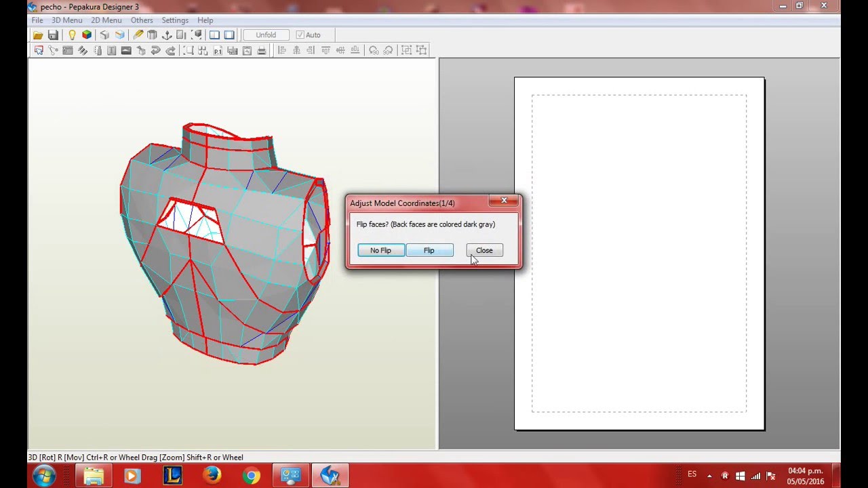Viewport: 868px width, 488px height.
Task: Open the 2D Menu
Action: coord(106,20)
